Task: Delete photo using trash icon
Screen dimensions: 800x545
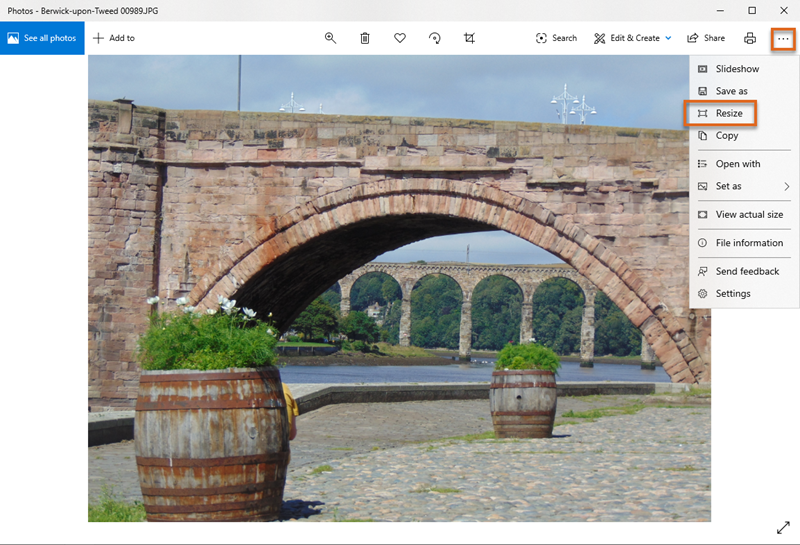Action: [x=365, y=38]
